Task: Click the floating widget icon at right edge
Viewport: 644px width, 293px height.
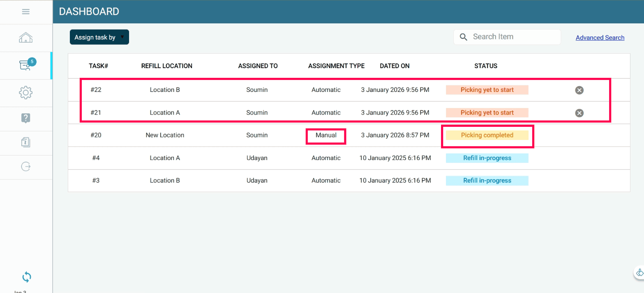Action: (x=639, y=272)
